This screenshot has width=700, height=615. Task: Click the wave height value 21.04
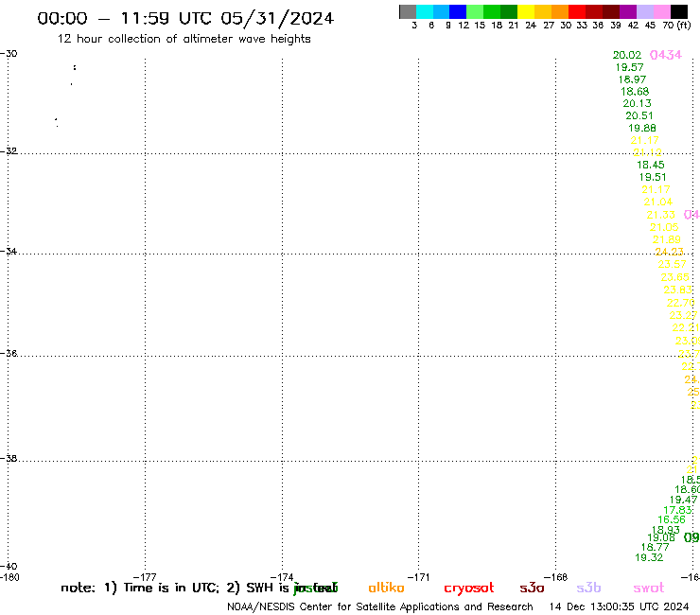point(658,202)
